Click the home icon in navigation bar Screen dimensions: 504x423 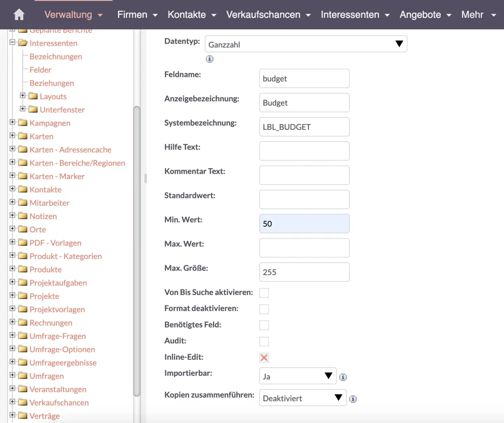point(19,15)
